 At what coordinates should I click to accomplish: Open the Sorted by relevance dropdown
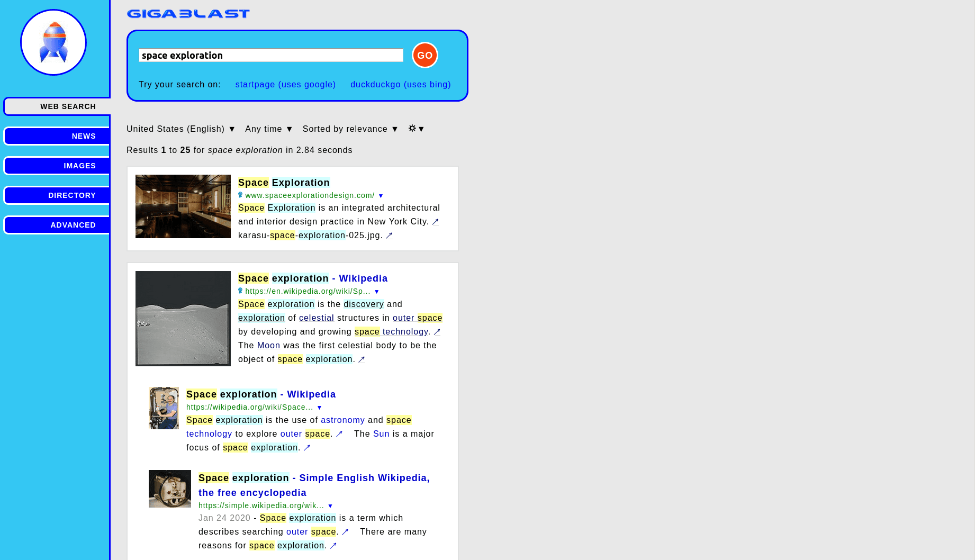point(350,129)
